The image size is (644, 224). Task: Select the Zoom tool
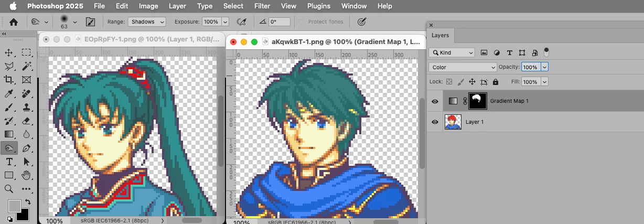tap(9, 189)
